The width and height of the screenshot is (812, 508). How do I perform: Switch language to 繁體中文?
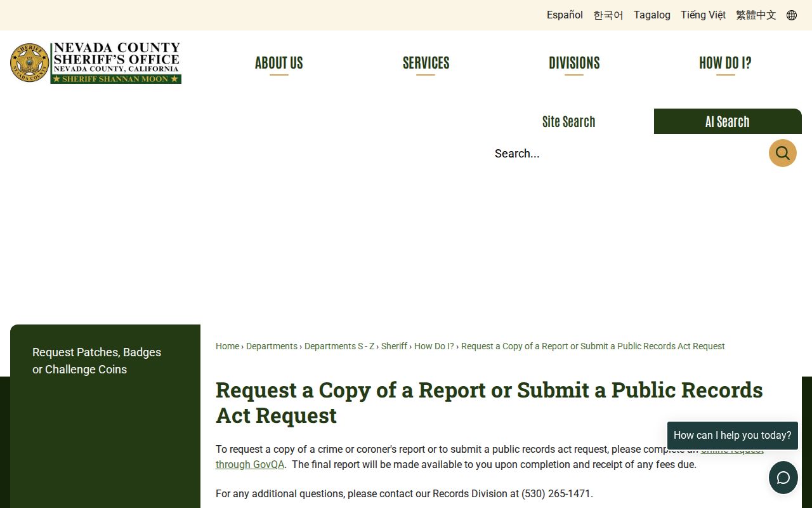pos(756,15)
